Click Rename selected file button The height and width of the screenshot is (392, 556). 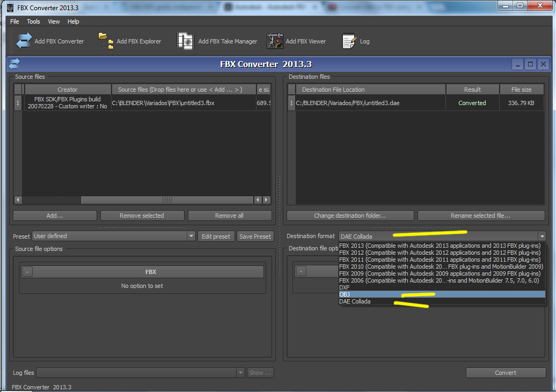(x=481, y=216)
